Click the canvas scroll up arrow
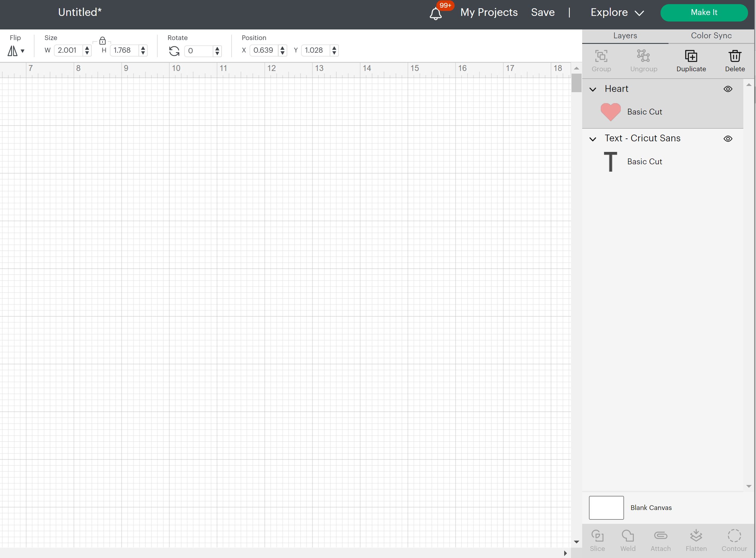 pos(577,68)
